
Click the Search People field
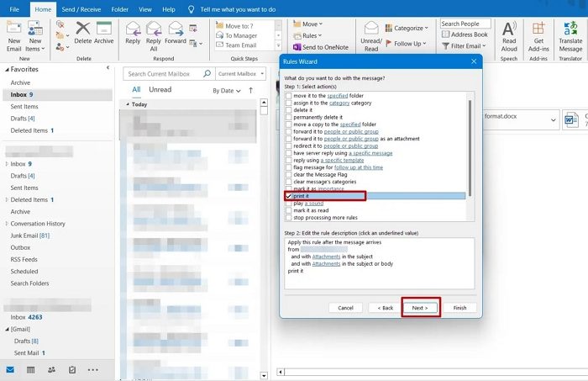(465, 24)
